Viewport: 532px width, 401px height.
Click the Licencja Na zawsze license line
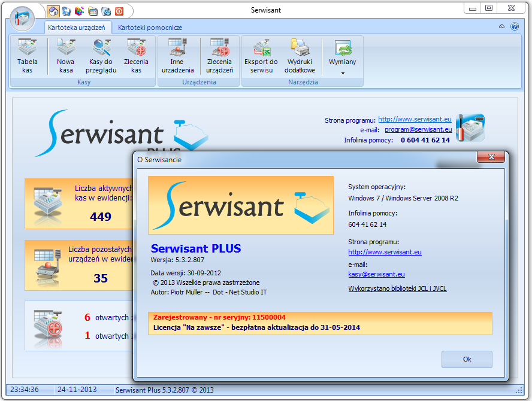point(256,327)
